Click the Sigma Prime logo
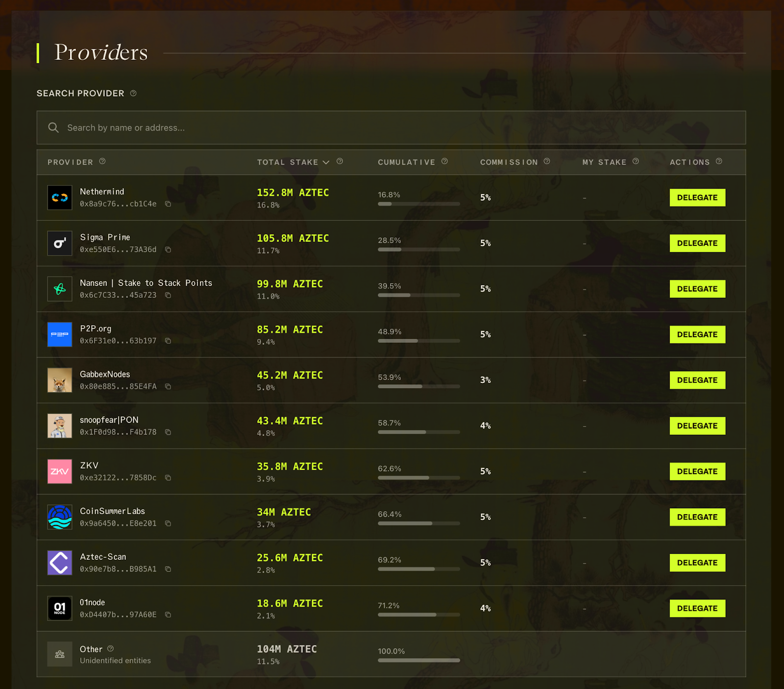The height and width of the screenshot is (689, 784). pos(60,243)
